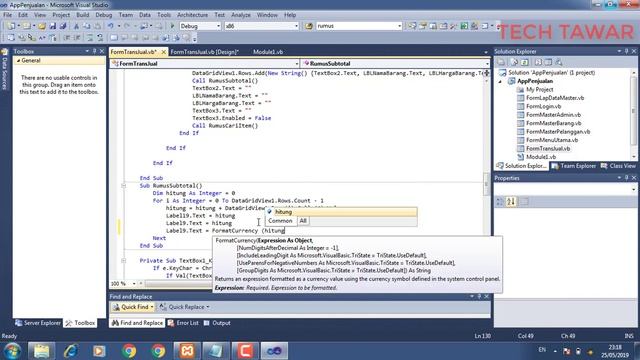The image size is (640, 360).
Task: Click the Alphabetical sort icon in Properties
Action: (511, 202)
